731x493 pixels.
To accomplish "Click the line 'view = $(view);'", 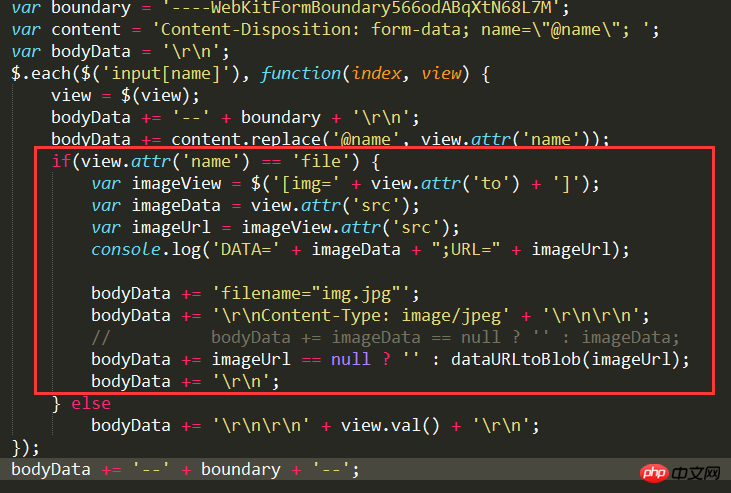I will point(125,96).
